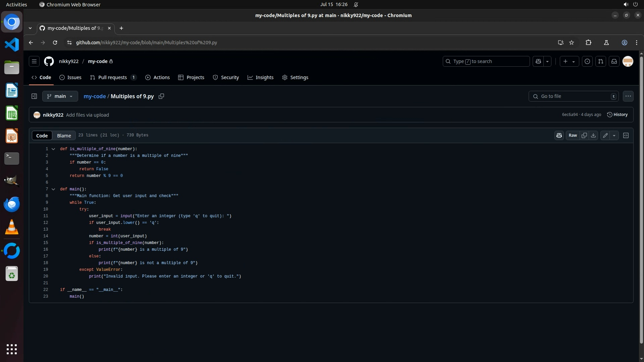Copy file path icon next to filename

pos(161,96)
